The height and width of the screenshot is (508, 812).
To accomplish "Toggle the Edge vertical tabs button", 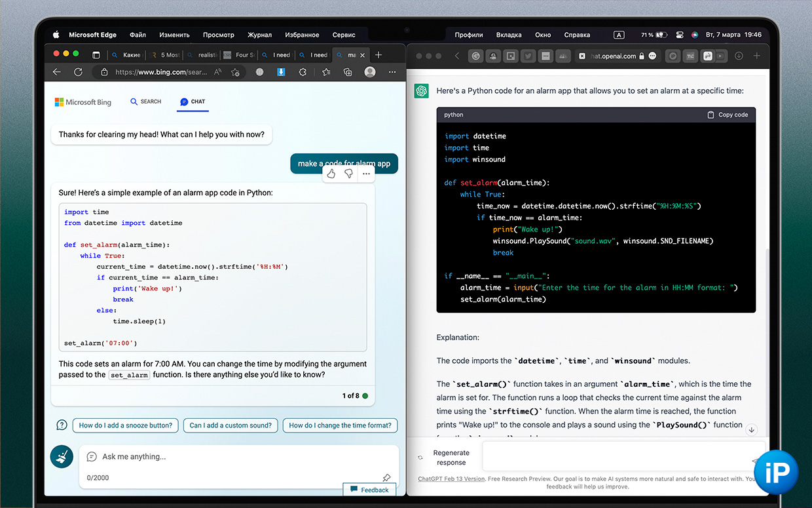I will click(x=96, y=55).
